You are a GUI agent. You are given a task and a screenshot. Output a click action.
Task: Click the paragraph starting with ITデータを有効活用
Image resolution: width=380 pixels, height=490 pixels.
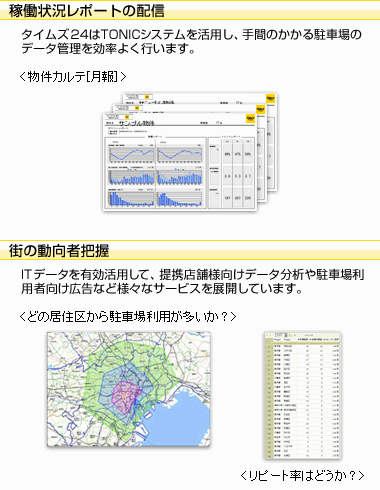192,282
